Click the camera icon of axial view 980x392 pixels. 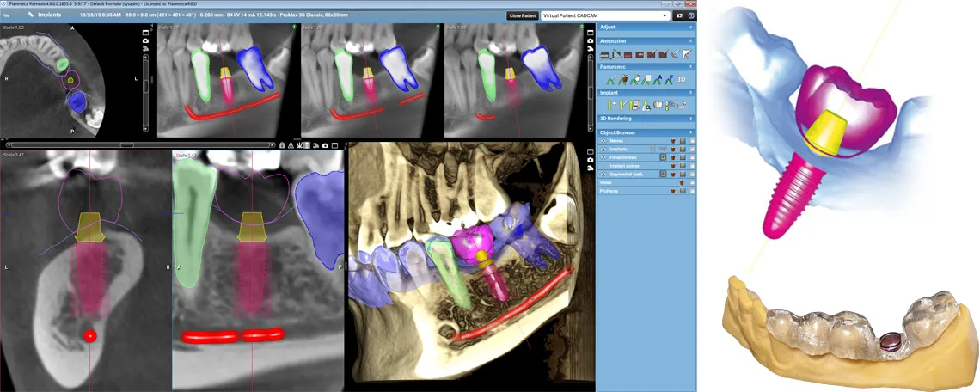[x=145, y=40]
